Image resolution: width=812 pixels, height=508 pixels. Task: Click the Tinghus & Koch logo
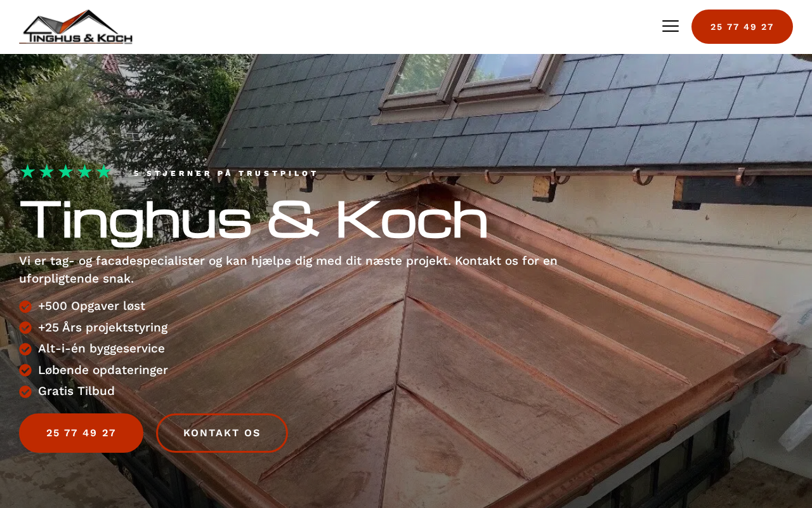76,27
